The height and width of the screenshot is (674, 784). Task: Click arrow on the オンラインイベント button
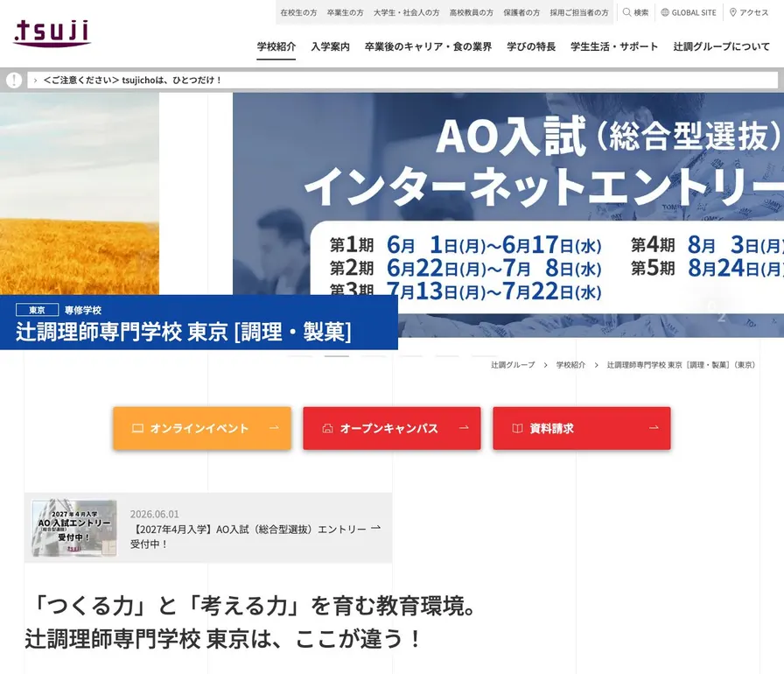(x=274, y=427)
